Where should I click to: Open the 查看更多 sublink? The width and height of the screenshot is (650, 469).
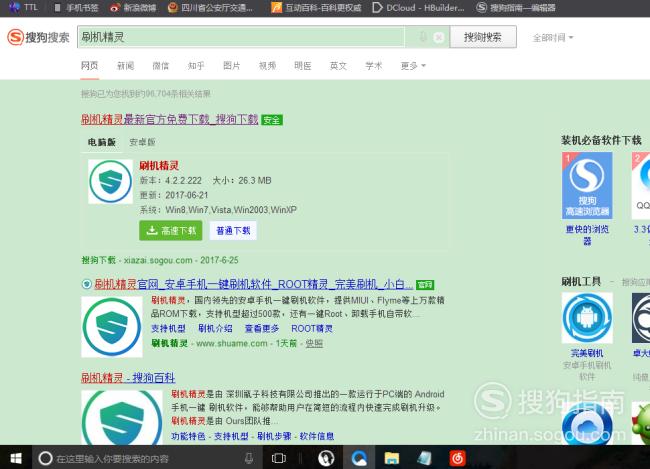(262, 328)
